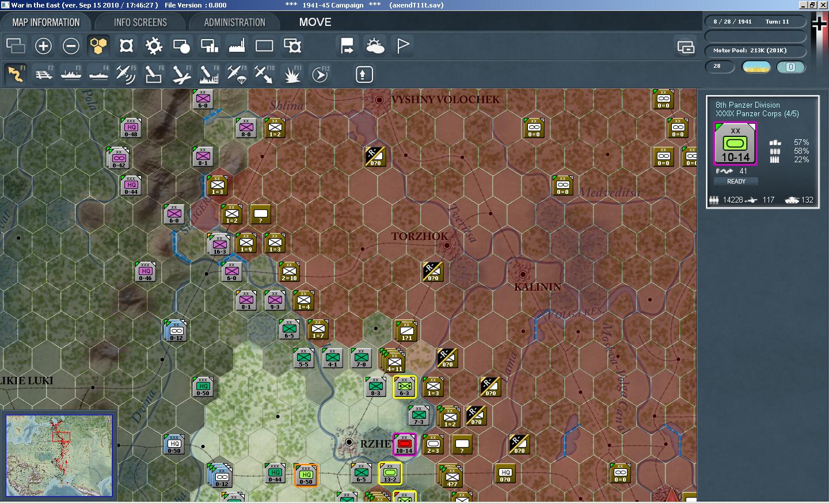Select the F10 air transfer mode icon

pos(264,74)
